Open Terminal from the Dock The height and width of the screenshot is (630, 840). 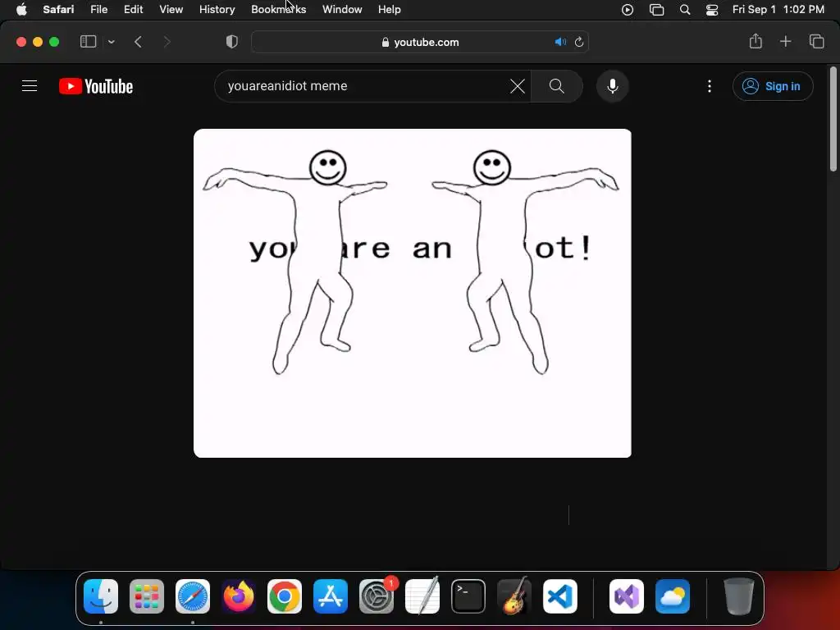468,596
